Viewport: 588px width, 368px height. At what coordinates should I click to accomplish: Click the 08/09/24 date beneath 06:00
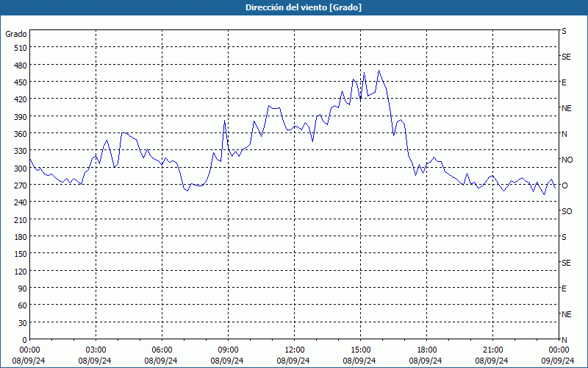click(161, 361)
